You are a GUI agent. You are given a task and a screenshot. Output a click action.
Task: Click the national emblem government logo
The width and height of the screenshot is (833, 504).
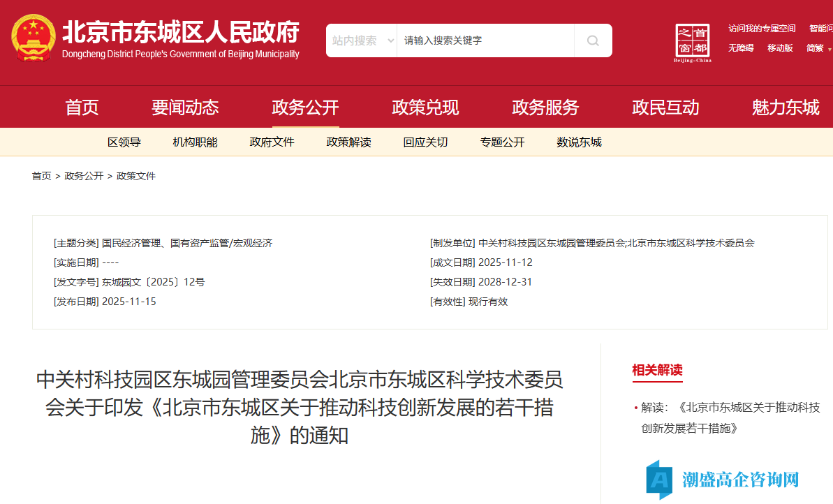[x=33, y=38]
